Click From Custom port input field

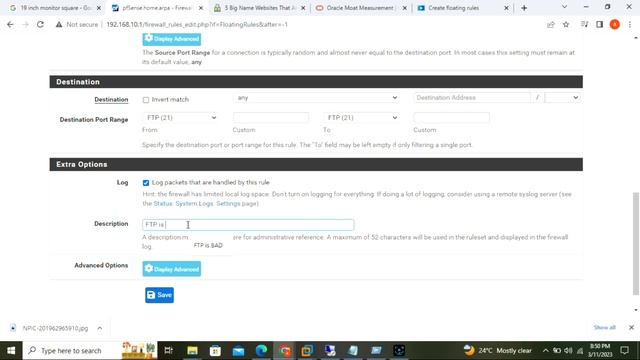click(x=271, y=118)
